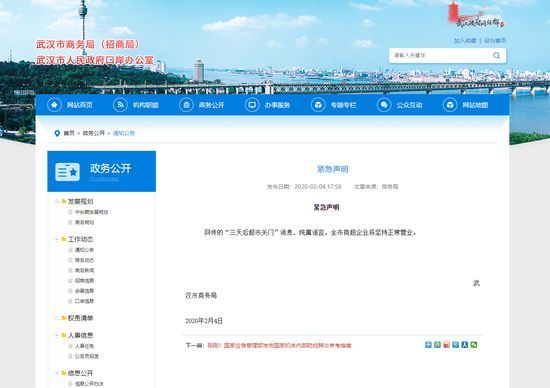The width and height of the screenshot is (550, 388).
Task: Click the publish date 2020-02-04 17:58
Action: (x=318, y=187)
